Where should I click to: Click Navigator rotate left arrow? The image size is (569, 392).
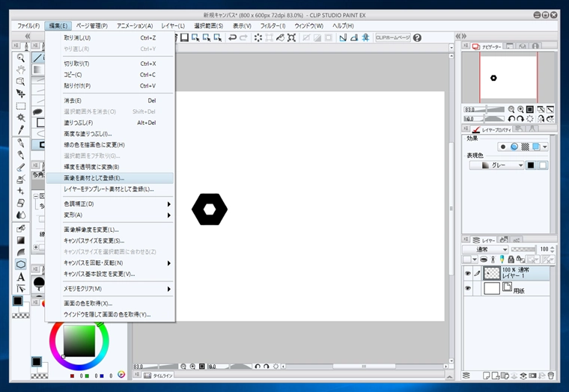pos(511,119)
